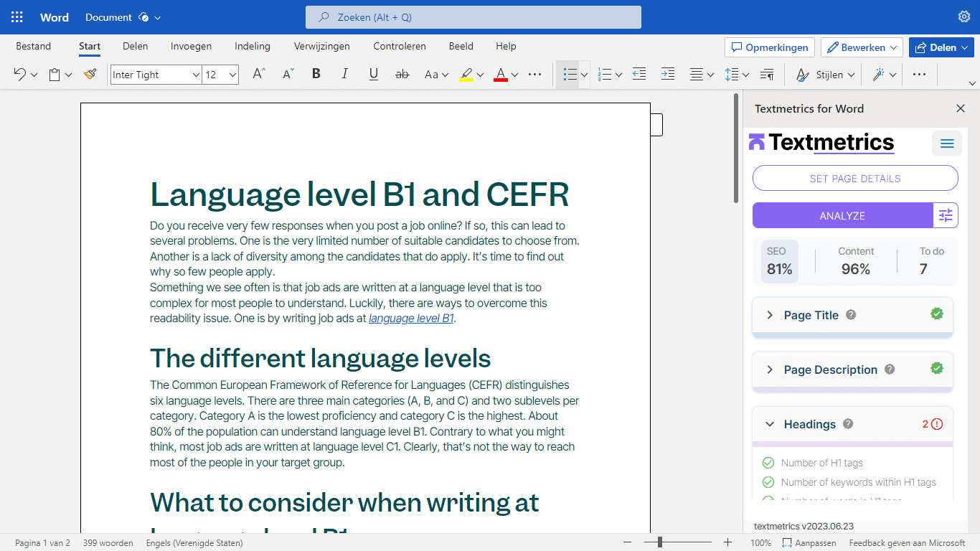This screenshot has height=551, width=980.
Task: Click inside the Zoeken search field
Action: tap(473, 17)
